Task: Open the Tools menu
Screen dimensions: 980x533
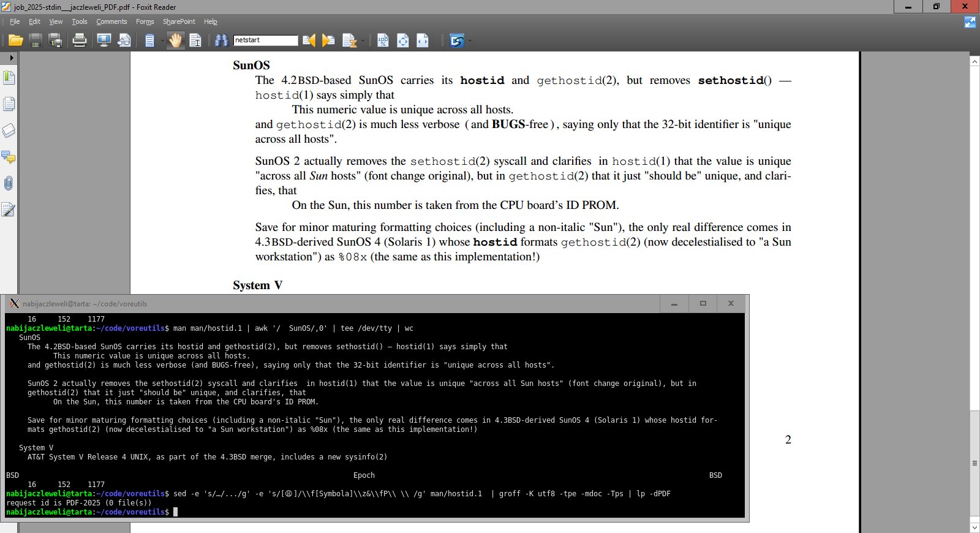Action: click(x=80, y=21)
